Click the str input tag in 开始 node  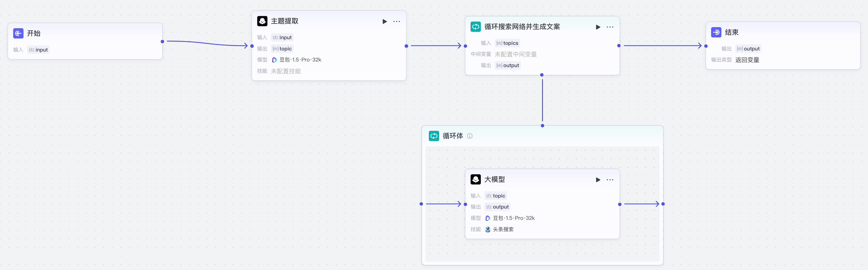click(x=38, y=50)
